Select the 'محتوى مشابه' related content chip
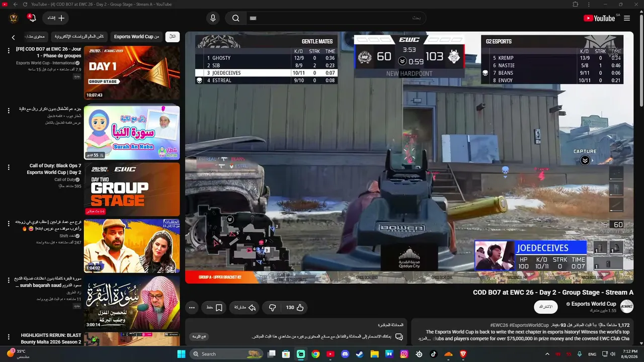The width and height of the screenshot is (644, 362). (35, 37)
